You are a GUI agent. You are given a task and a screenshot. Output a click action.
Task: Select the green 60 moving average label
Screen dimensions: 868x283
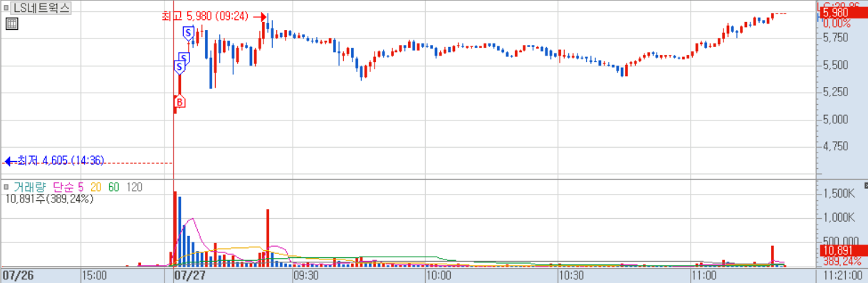click(x=114, y=187)
